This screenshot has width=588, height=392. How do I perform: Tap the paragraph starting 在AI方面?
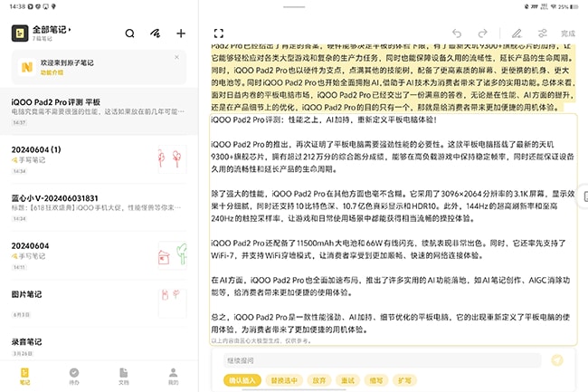(391, 286)
